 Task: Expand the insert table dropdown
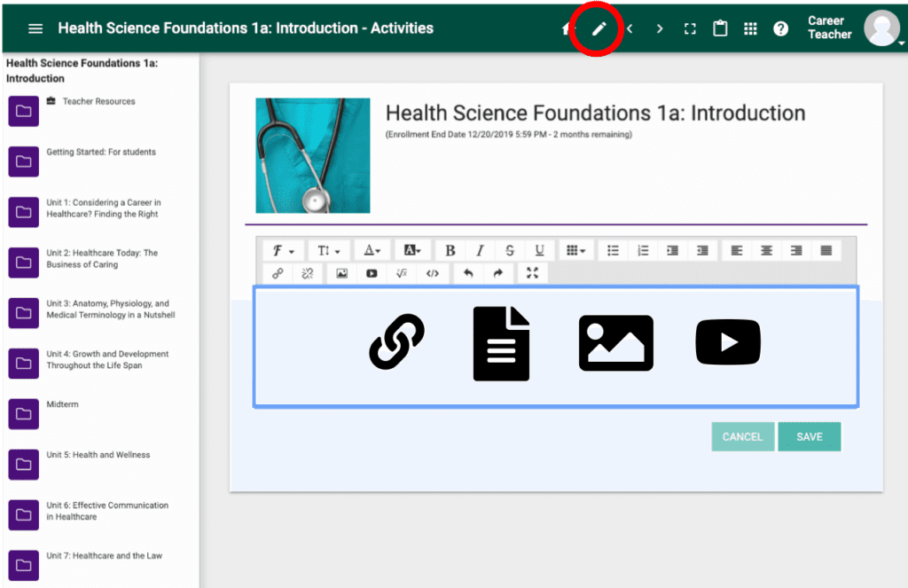click(575, 251)
